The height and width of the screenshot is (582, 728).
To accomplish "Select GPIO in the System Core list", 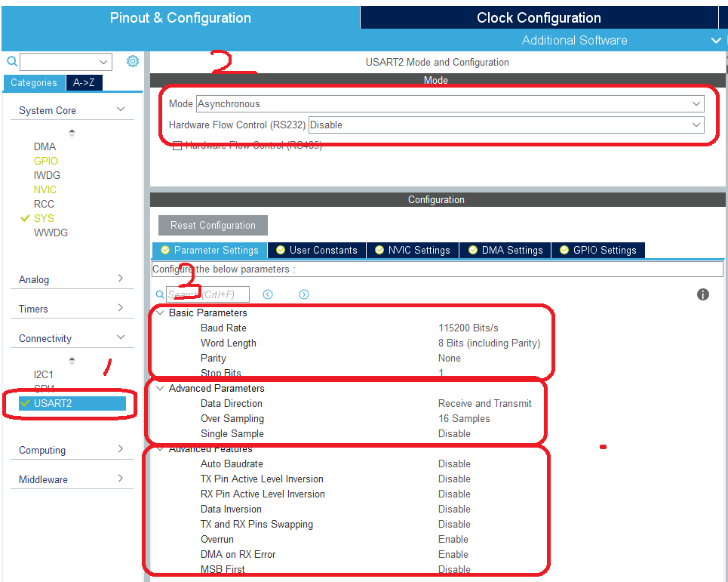I will pyautogui.click(x=45, y=162).
